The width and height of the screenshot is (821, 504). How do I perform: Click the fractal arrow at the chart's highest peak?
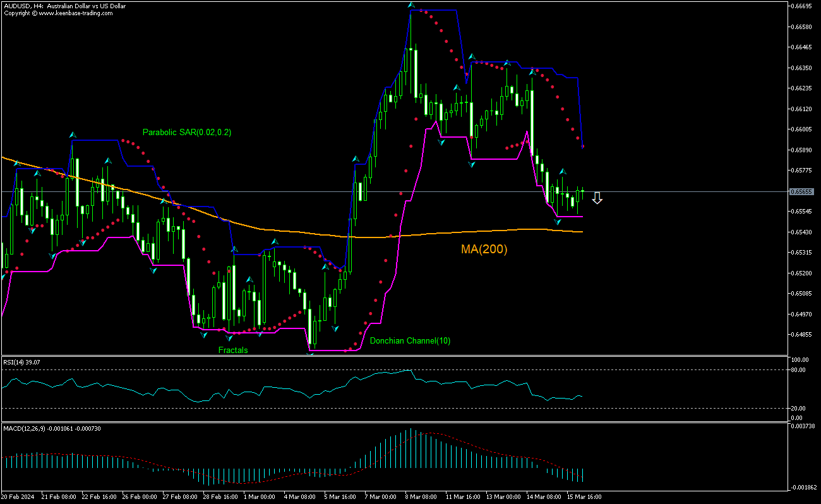pyautogui.click(x=411, y=5)
